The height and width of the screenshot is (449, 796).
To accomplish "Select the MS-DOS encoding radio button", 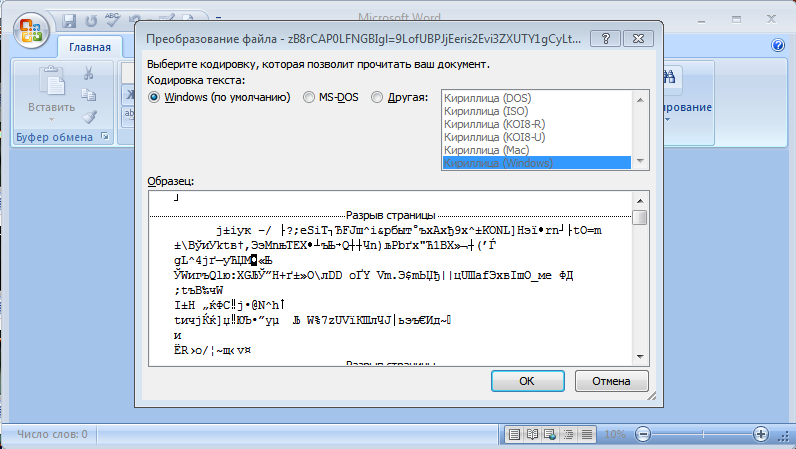I will [x=309, y=97].
